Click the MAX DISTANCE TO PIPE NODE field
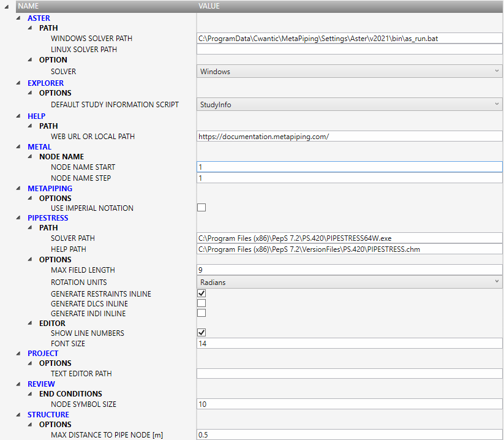504x440 pixels. pos(350,434)
